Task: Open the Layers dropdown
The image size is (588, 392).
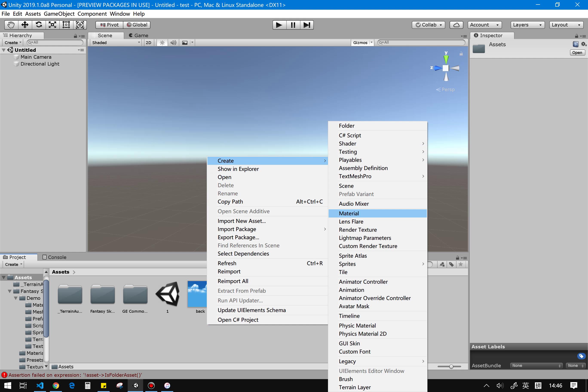Action: (527, 25)
